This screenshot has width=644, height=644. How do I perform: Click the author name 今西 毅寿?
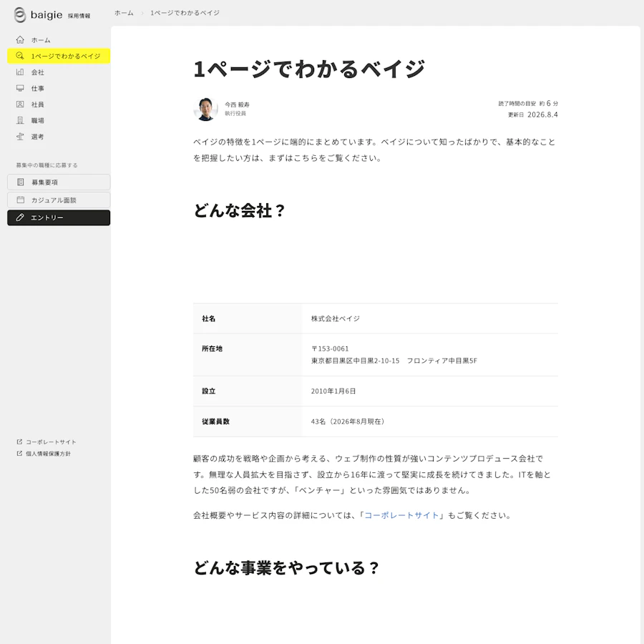coord(237,104)
